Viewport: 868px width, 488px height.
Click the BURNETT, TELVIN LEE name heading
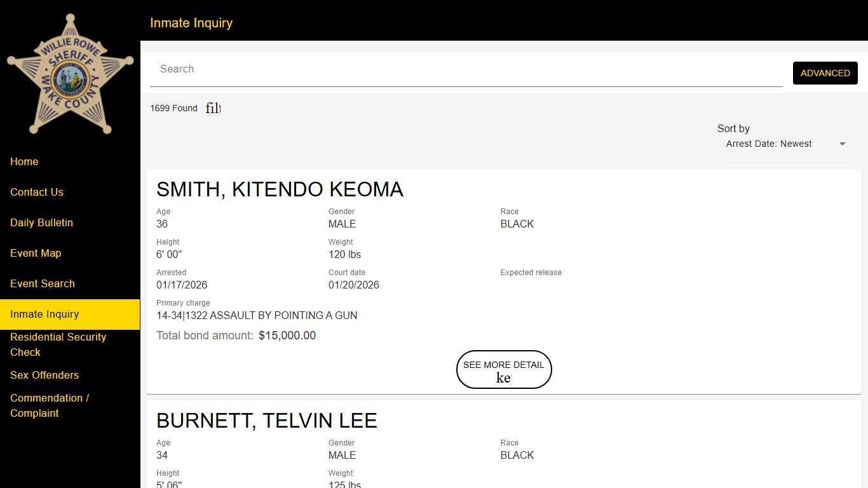coord(267,421)
